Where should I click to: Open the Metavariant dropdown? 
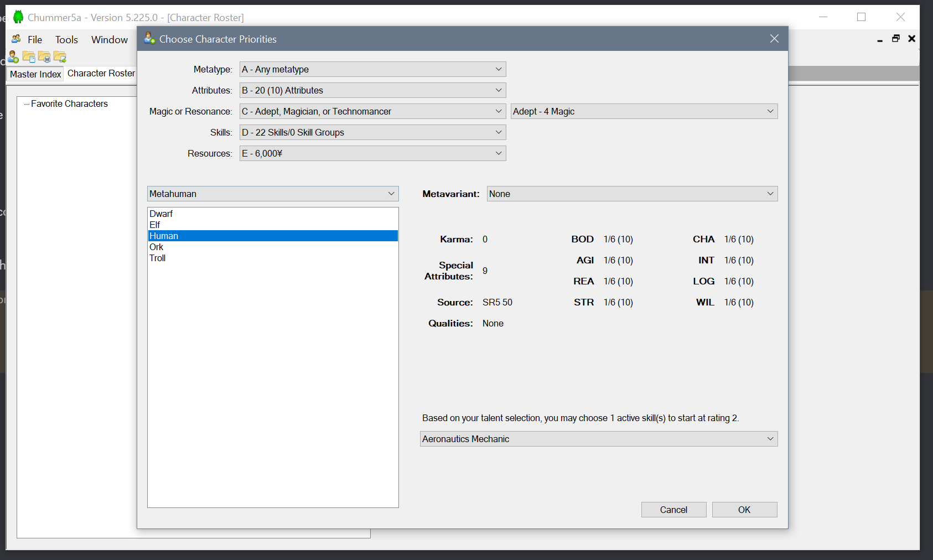tap(632, 194)
